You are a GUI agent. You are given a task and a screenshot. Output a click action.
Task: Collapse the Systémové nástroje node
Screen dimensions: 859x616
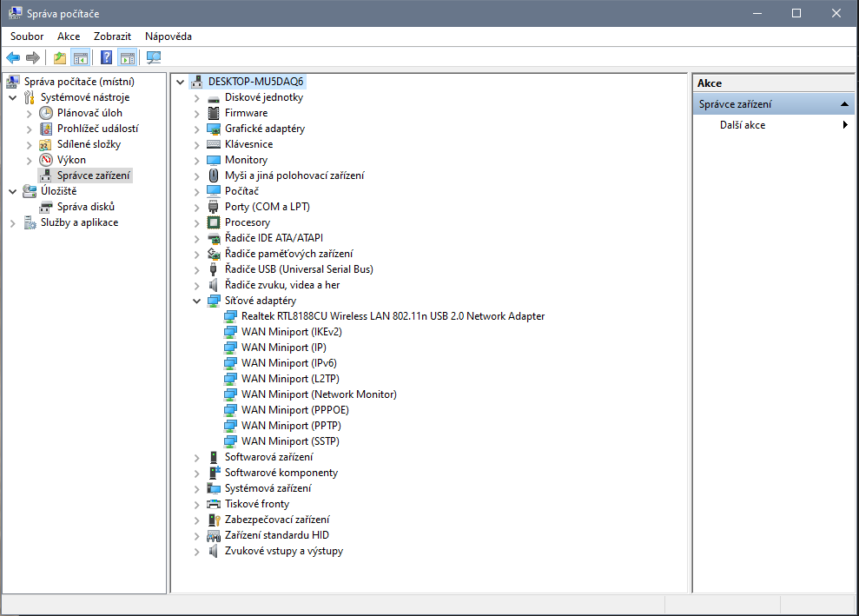coord(12,97)
